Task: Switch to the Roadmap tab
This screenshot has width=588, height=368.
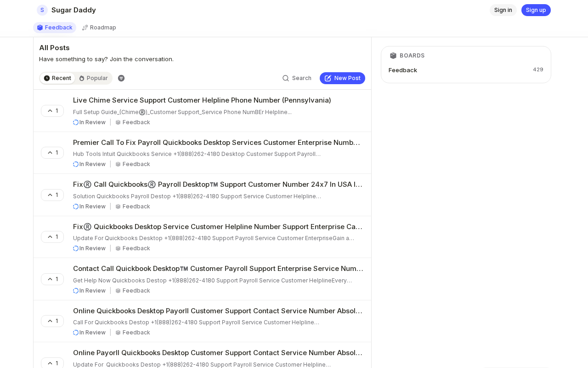Action: (99, 28)
